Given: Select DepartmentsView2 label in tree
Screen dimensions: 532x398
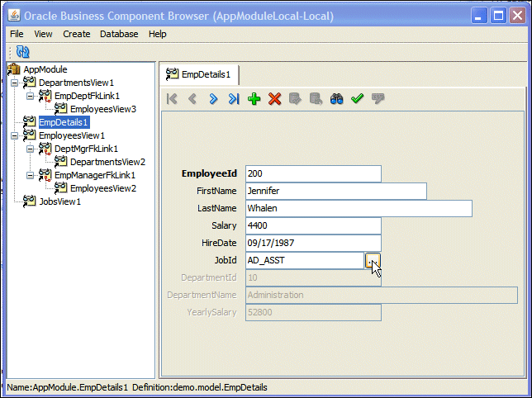Looking at the screenshot, I should tap(107, 162).
